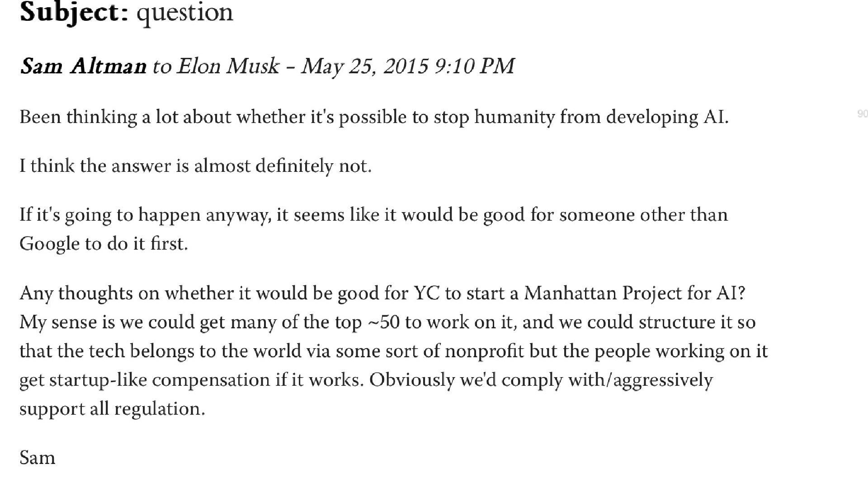Viewport: 868px width, 478px height.
Task: Click the word "Google" in the third paragraph
Action: [49, 244]
